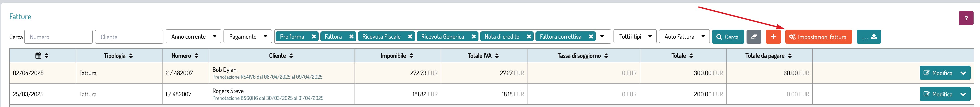
Task: Expand Modifica options for Bob Dylan invoice
Action: pyautogui.click(x=963, y=73)
